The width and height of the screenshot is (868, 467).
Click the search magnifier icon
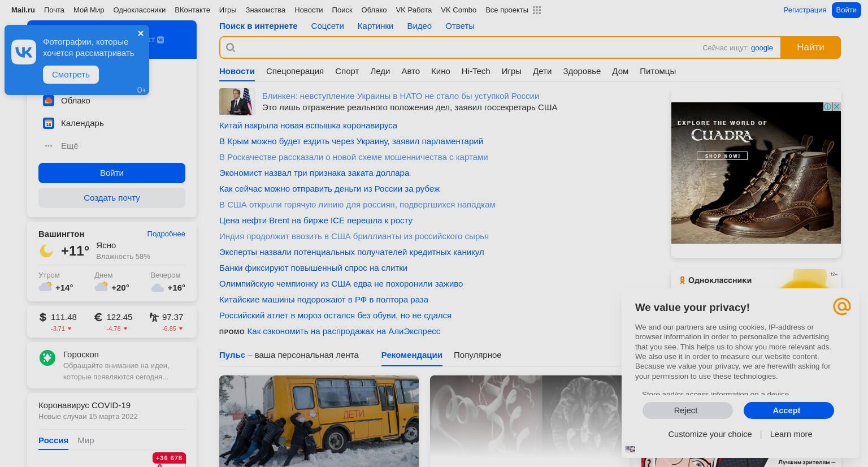231,47
